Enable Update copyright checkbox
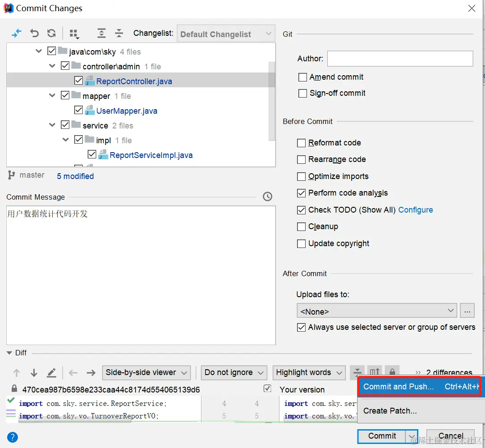 301,244
